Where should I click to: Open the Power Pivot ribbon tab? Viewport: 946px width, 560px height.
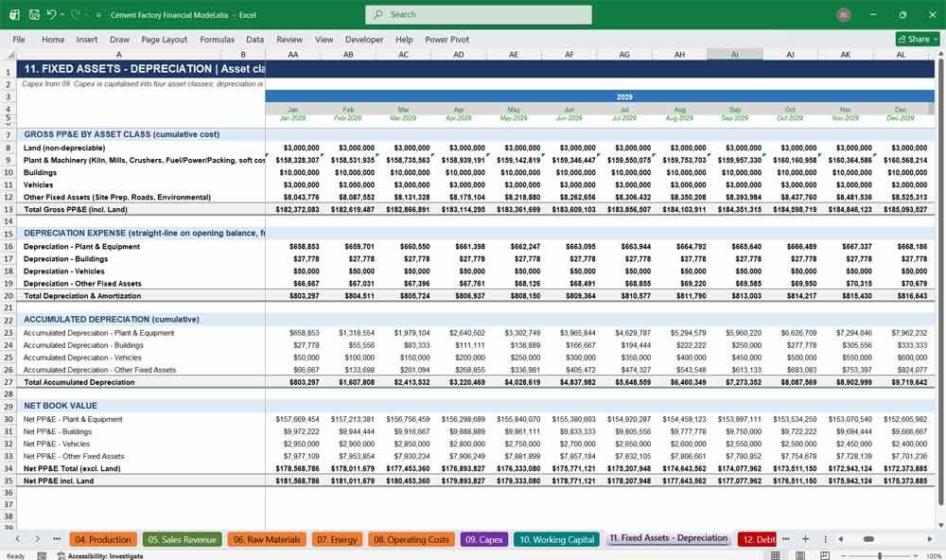click(447, 39)
